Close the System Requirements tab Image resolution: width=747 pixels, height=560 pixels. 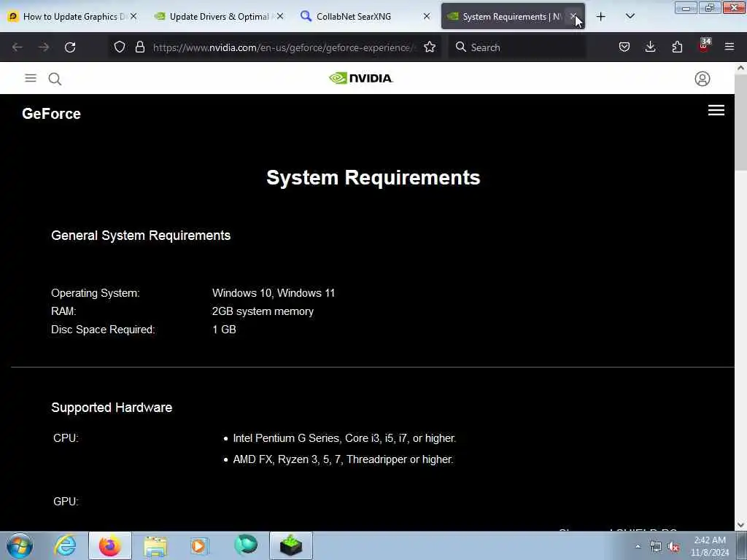573,17
